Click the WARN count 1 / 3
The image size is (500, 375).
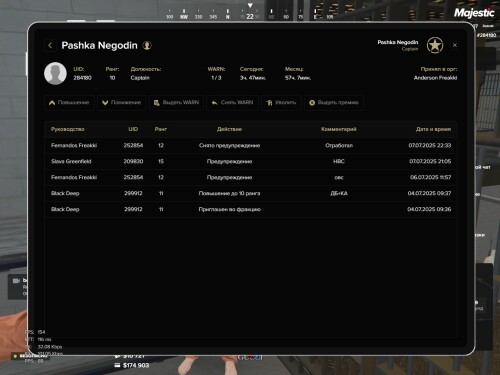pyautogui.click(x=216, y=78)
